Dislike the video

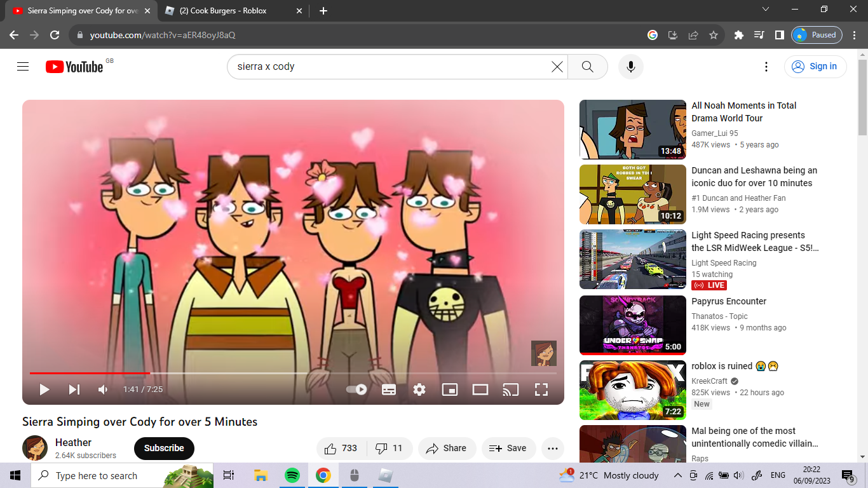pyautogui.click(x=390, y=448)
